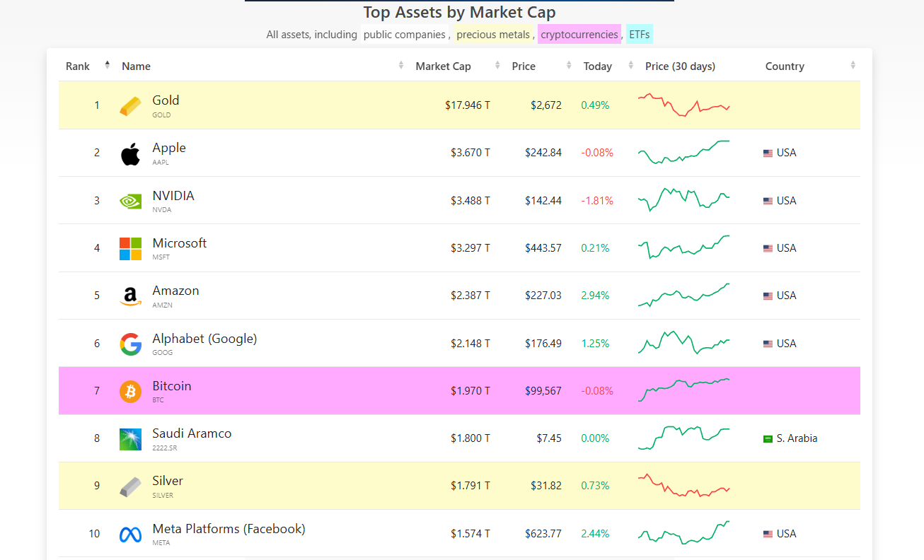Viewport: 924px width, 560px height.
Task: Click Amazon's 30-day price chart
Action: (x=683, y=296)
